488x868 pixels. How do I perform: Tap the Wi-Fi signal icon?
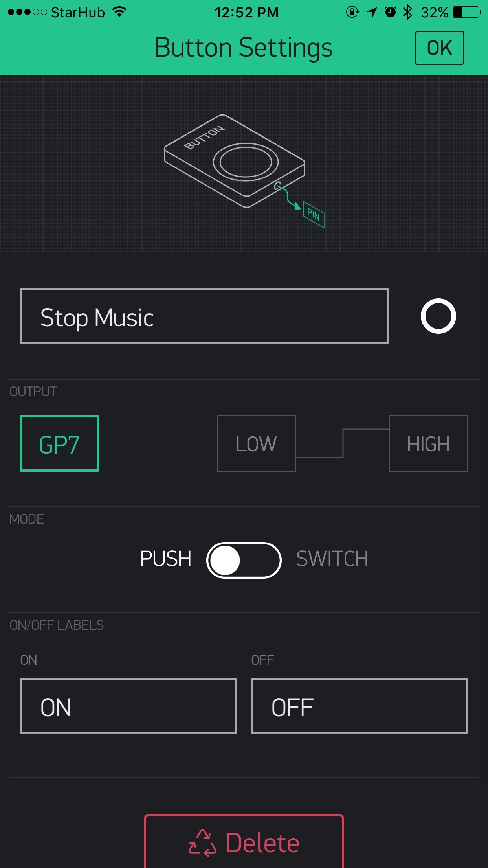(119, 12)
